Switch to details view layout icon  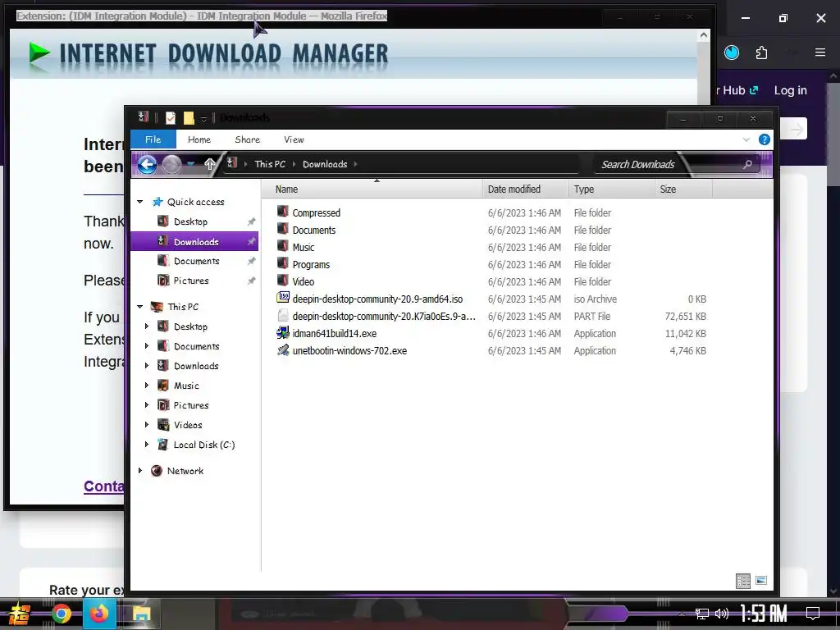(x=743, y=581)
